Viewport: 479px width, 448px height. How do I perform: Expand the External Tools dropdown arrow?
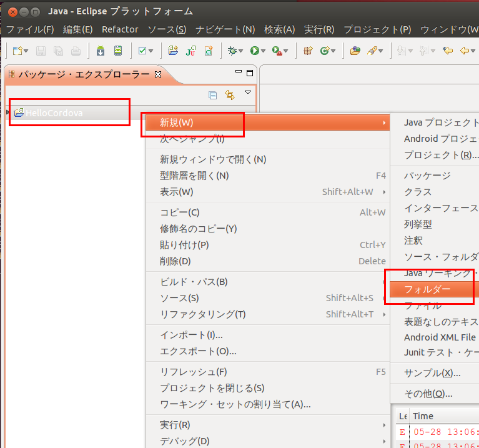(286, 51)
